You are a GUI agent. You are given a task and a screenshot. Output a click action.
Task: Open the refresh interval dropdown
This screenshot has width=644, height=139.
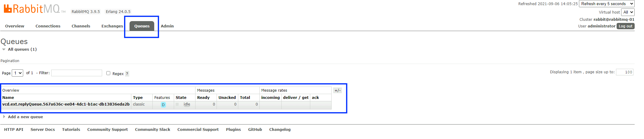pos(606,4)
